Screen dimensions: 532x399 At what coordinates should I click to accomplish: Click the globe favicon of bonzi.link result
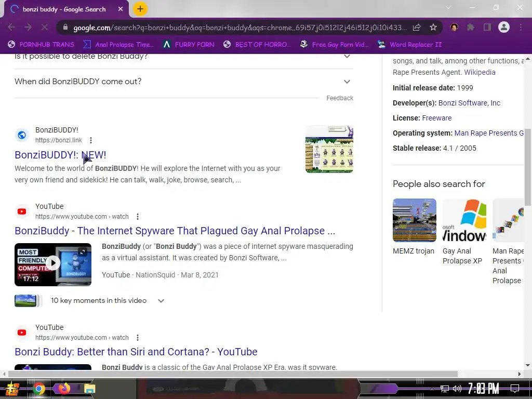click(22, 135)
